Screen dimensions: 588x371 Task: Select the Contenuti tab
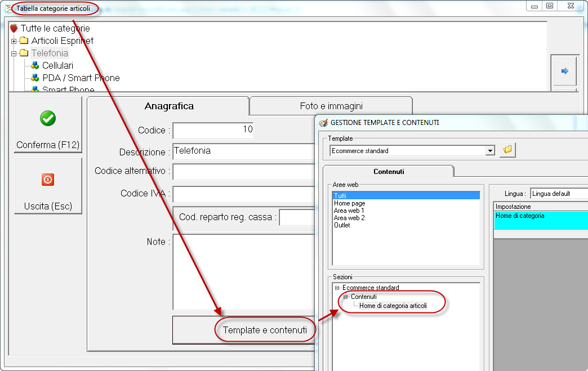click(x=389, y=172)
